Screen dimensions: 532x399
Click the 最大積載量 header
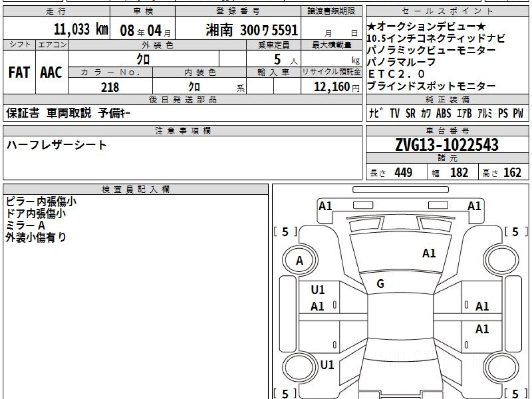(x=332, y=45)
